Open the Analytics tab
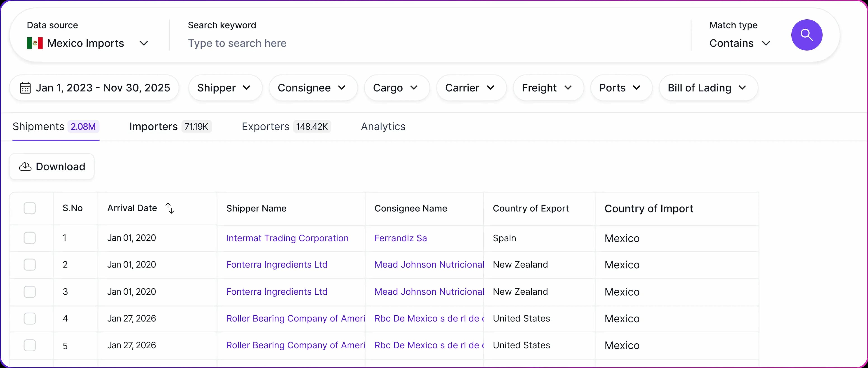Viewport: 868px width, 368px height. (x=383, y=127)
